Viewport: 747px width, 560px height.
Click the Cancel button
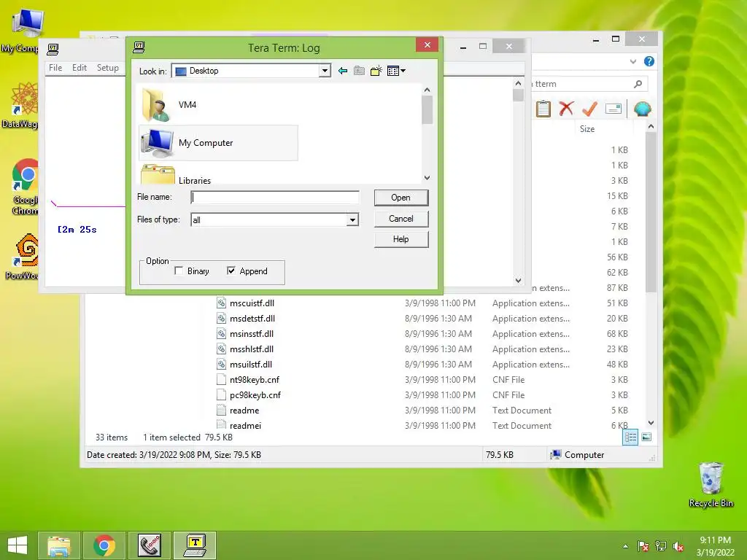pyautogui.click(x=401, y=219)
